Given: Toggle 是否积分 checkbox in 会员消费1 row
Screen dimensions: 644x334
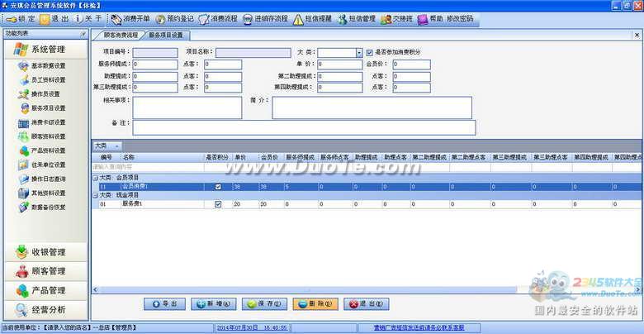Looking at the screenshot, I should pyautogui.click(x=218, y=187).
